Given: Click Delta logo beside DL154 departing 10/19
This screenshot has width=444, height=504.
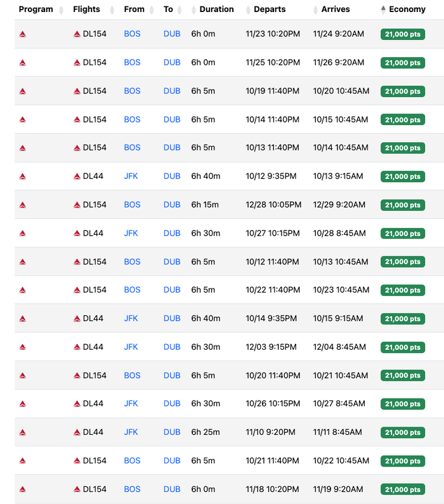Looking at the screenshot, I should (77, 91).
